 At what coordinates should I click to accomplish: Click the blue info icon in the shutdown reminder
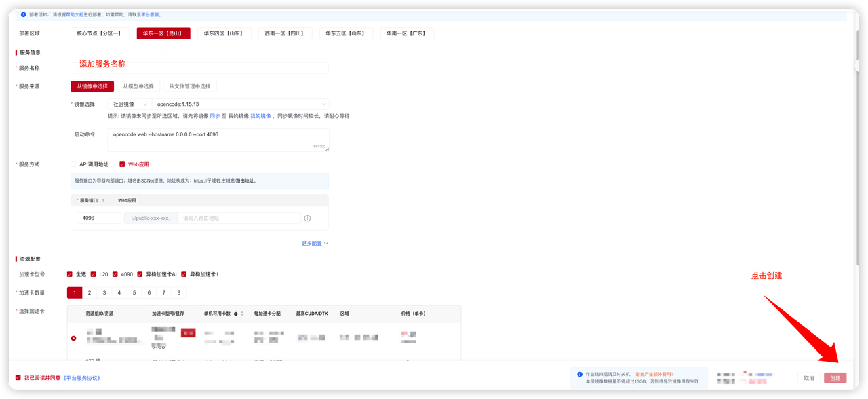coord(580,374)
